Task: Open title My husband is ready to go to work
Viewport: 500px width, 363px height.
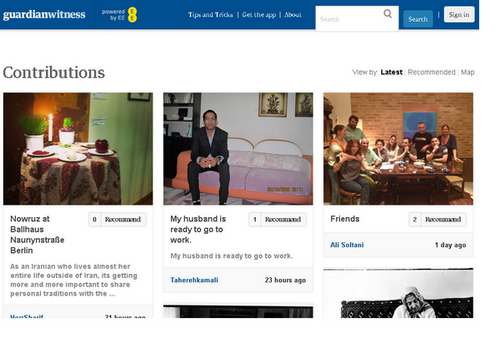Action: coord(198,229)
